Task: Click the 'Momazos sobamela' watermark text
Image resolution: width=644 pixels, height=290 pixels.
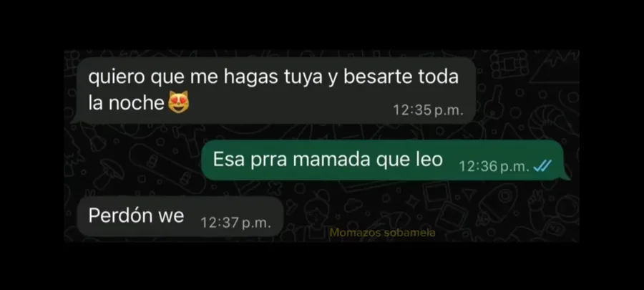Action: pyautogui.click(x=382, y=233)
